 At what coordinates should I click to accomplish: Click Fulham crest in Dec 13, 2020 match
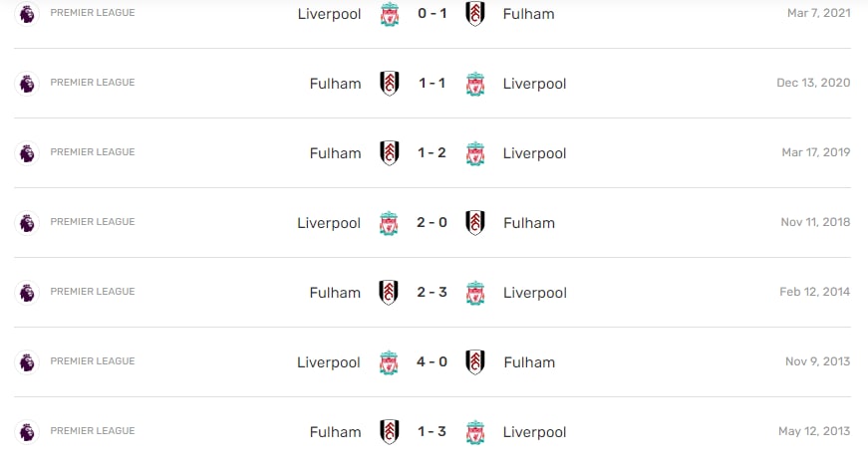click(x=390, y=84)
